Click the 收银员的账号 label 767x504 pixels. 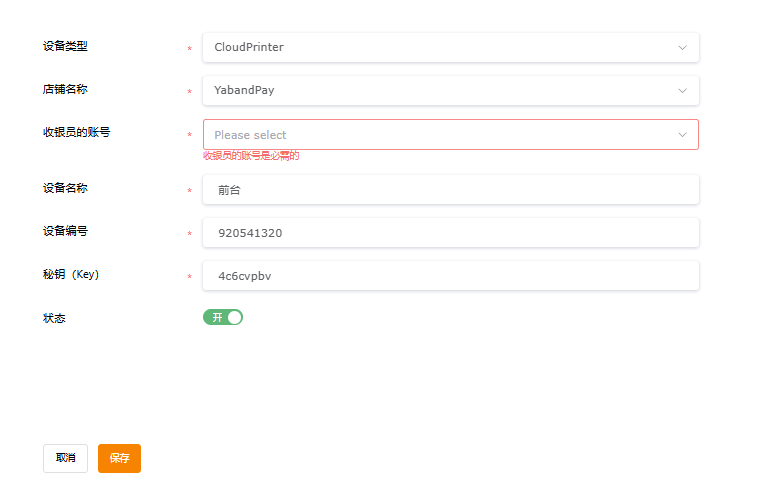coord(76,133)
